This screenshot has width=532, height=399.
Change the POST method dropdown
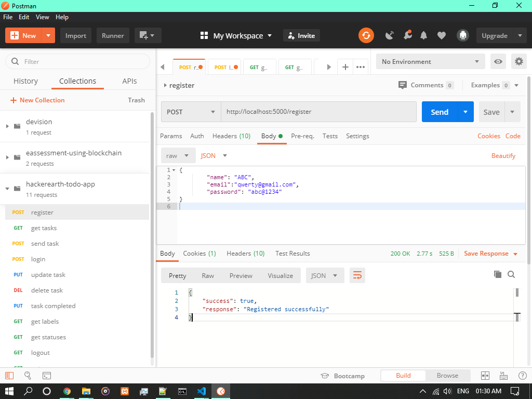[191, 112]
